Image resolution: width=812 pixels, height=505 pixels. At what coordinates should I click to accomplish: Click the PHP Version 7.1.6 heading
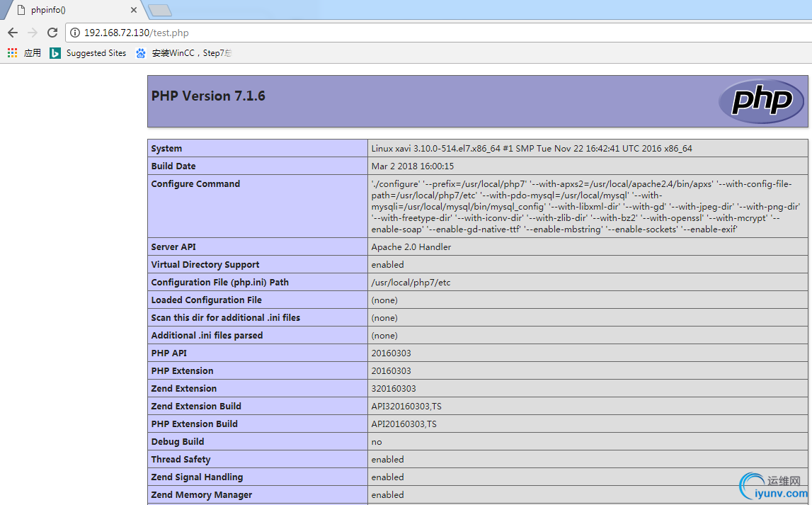click(x=208, y=96)
